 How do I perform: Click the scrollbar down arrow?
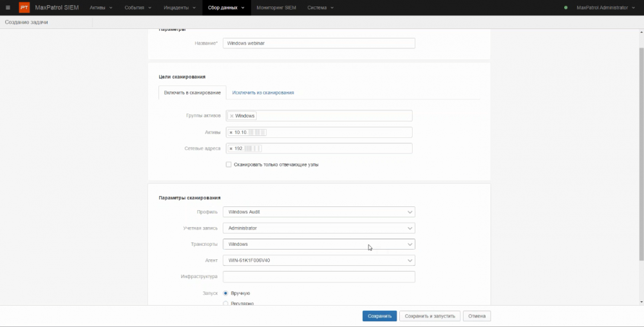click(x=641, y=302)
